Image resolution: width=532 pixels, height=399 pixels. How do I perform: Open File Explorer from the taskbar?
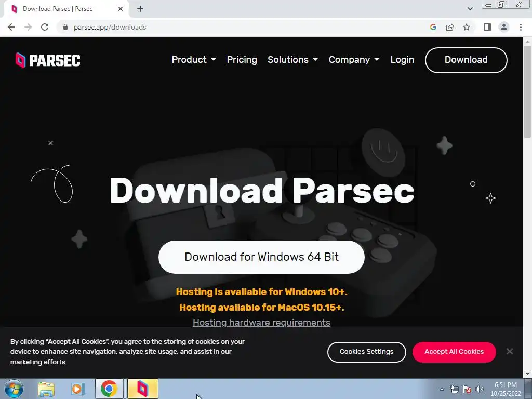tap(46, 389)
